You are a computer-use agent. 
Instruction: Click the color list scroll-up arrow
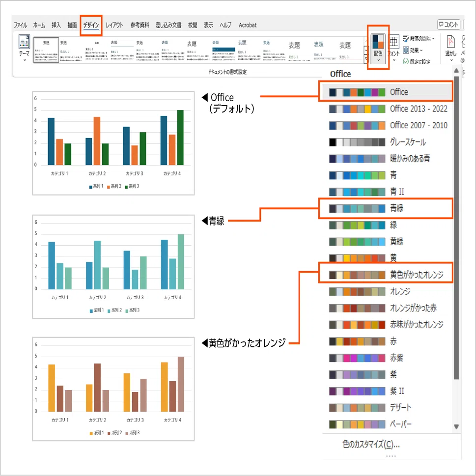456,71
